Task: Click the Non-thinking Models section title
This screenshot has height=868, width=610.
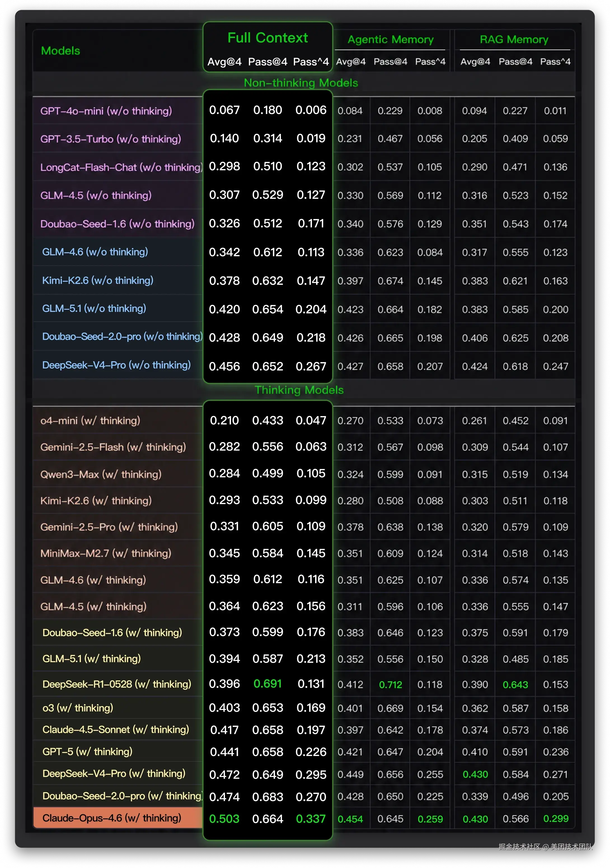Action: [301, 82]
